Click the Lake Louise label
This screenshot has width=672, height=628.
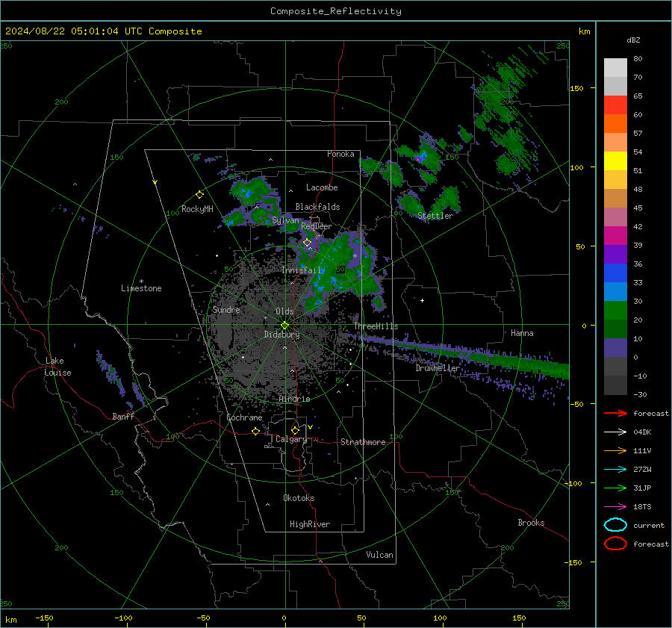coord(57,367)
